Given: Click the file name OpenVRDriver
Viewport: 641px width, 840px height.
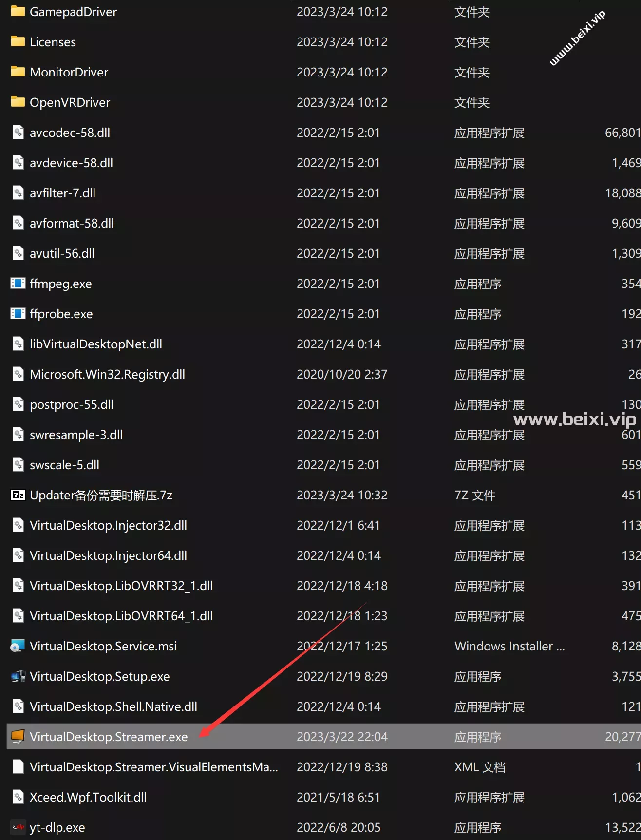Looking at the screenshot, I should [70, 102].
